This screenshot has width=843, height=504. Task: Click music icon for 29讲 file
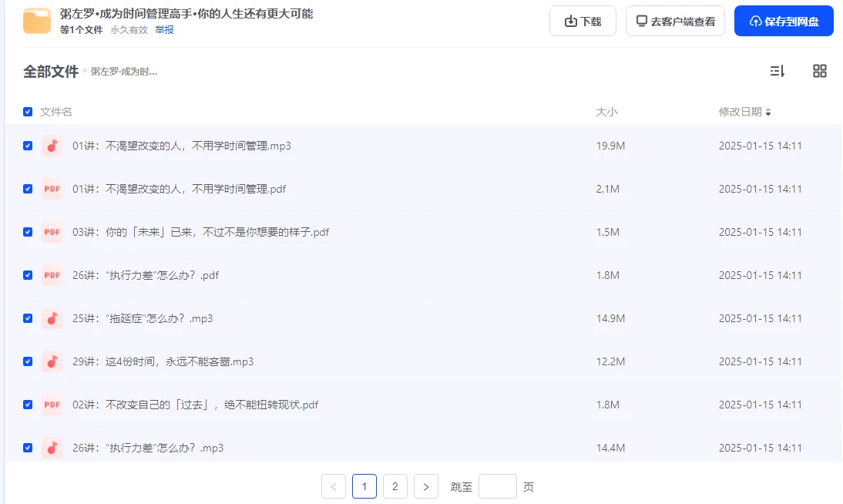(52, 361)
